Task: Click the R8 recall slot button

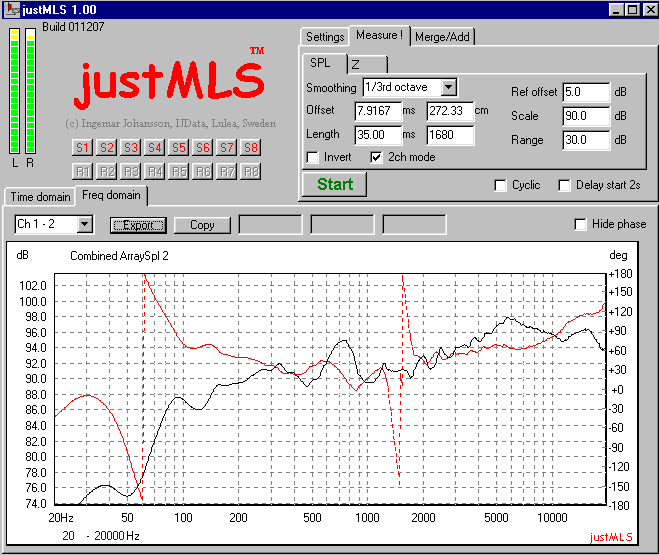Action: point(250,171)
